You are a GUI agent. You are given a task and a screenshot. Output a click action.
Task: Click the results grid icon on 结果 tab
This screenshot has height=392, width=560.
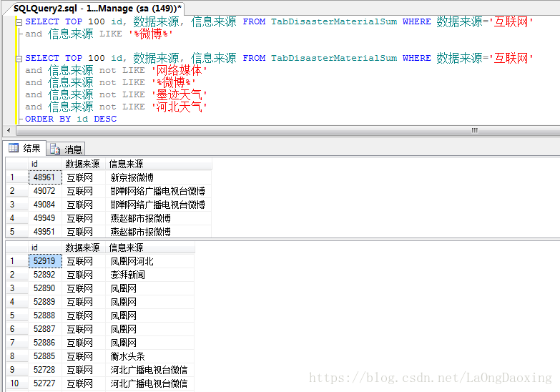point(14,147)
